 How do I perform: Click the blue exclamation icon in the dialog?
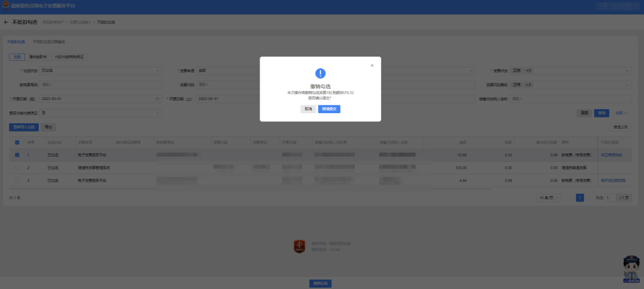point(320,73)
